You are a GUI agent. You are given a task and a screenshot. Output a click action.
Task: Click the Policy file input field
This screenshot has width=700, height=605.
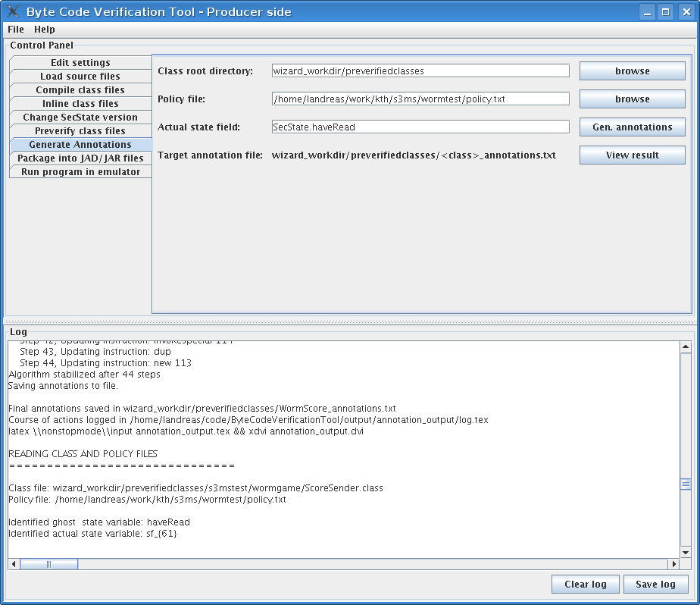coord(420,99)
